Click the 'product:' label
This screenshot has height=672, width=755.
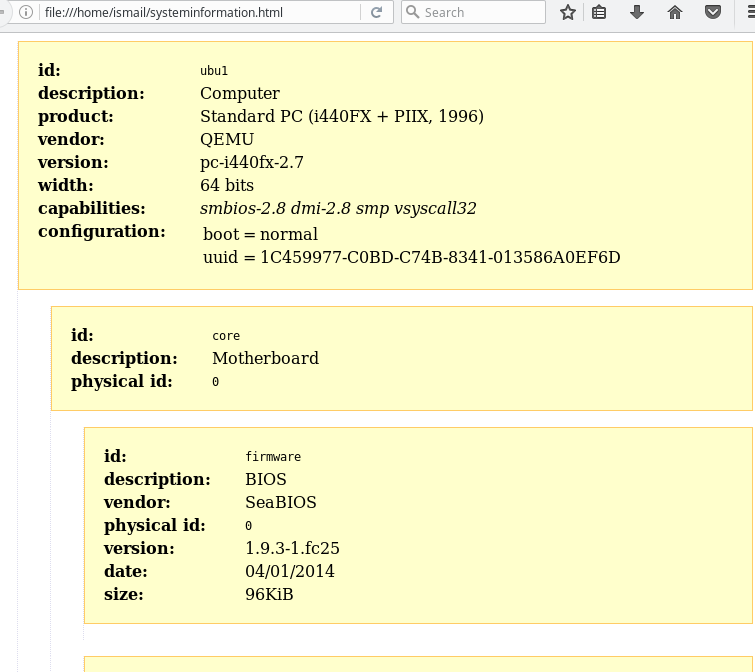point(76,116)
